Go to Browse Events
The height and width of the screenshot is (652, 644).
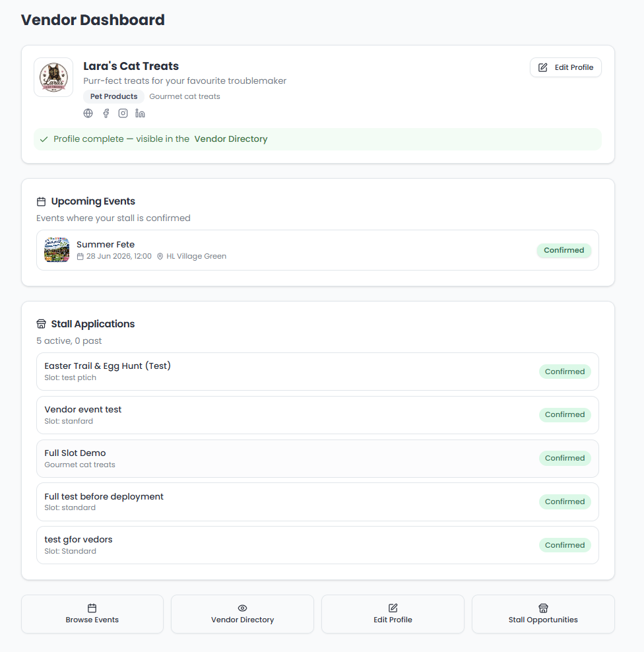coord(92,614)
